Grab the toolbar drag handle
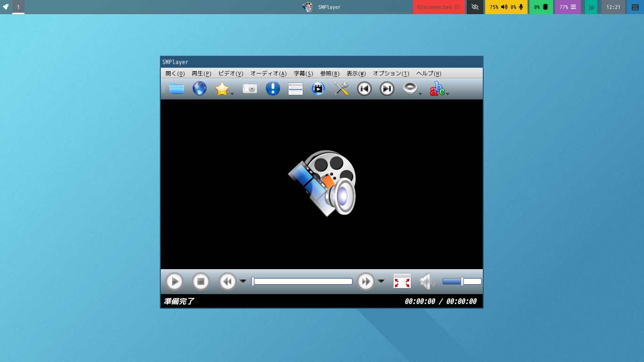The width and height of the screenshot is (644, 362). coord(164,89)
